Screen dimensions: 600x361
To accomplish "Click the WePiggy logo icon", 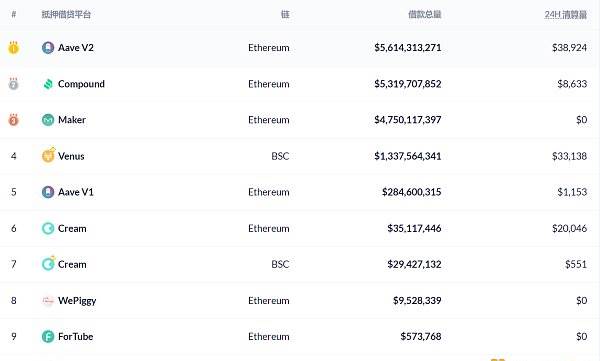I will coord(48,301).
